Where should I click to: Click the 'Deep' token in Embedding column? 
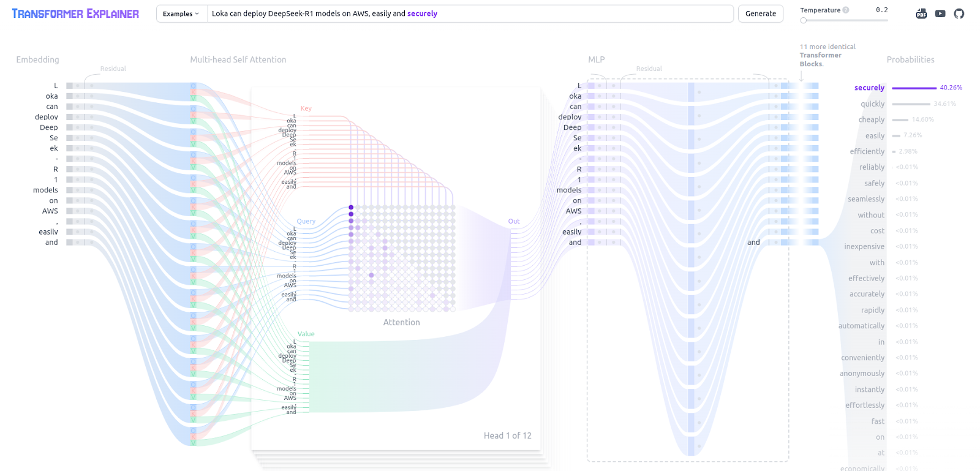tap(49, 127)
